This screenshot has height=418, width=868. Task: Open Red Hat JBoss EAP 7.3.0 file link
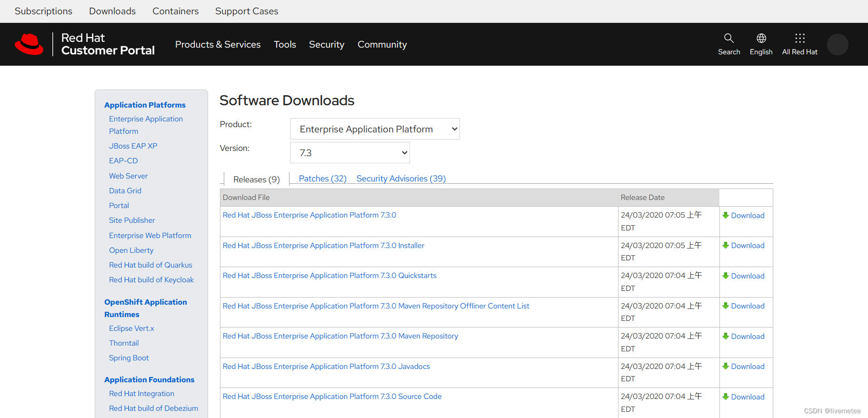[309, 215]
